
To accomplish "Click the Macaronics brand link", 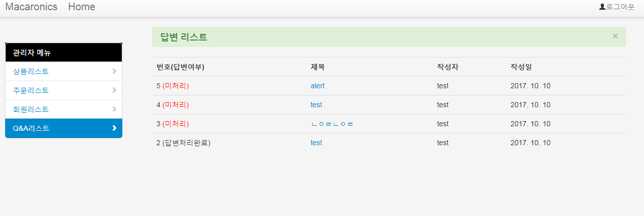I will [31, 7].
